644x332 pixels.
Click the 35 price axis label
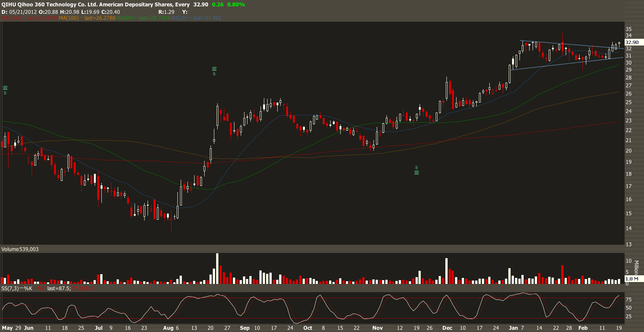pyautogui.click(x=629, y=29)
